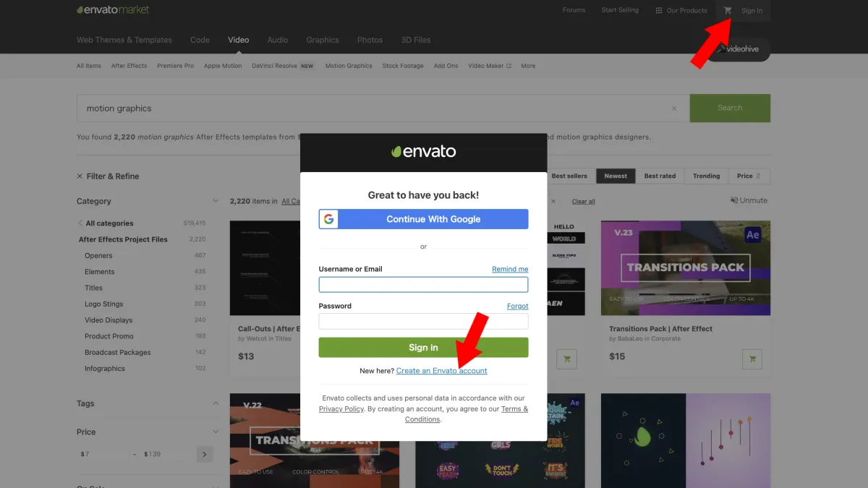Select Logo Stings category
The width and height of the screenshot is (868, 488).
pyautogui.click(x=103, y=304)
